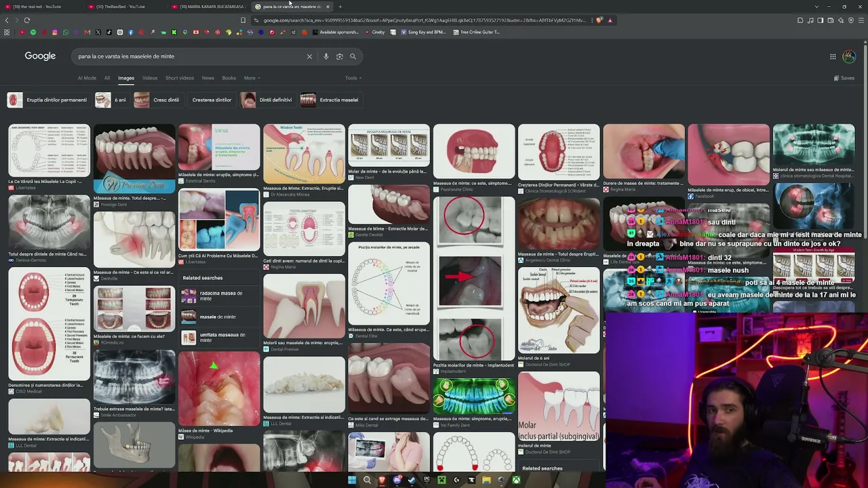The height and width of the screenshot is (488, 868).
Task: Open the Xbox app from the taskbar
Action: [x=516, y=481]
